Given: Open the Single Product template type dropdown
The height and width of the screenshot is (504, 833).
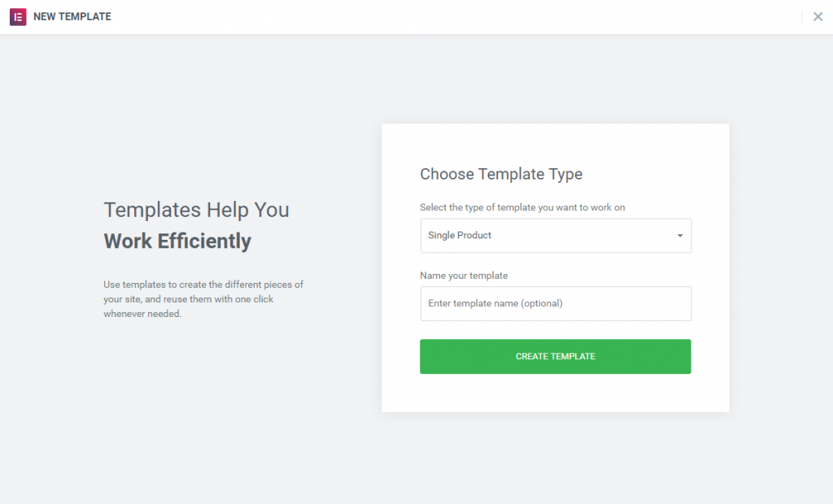Looking at the screenshot, I should [555, 236].
